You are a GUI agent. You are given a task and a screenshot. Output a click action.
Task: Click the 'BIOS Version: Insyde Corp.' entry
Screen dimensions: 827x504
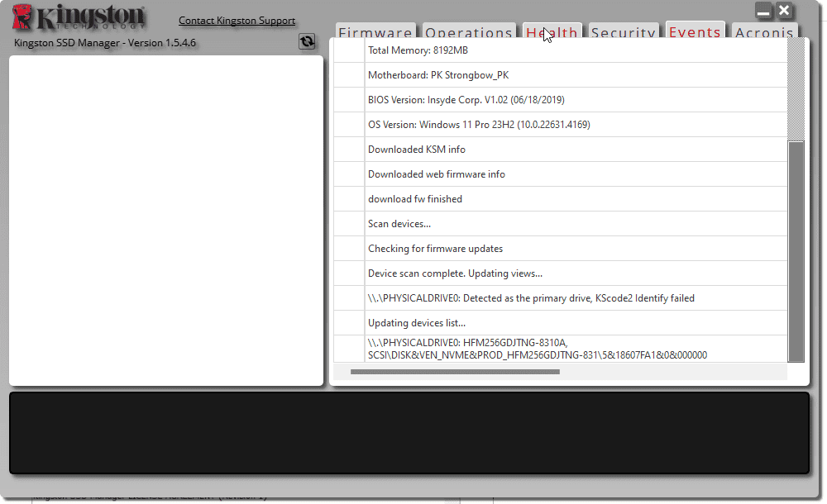coord(561,100)
